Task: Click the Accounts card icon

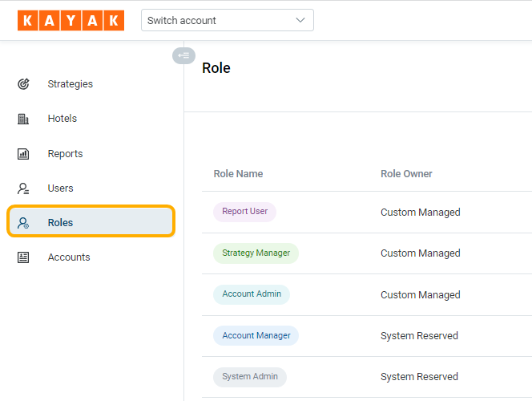Action: pos(23,257)
